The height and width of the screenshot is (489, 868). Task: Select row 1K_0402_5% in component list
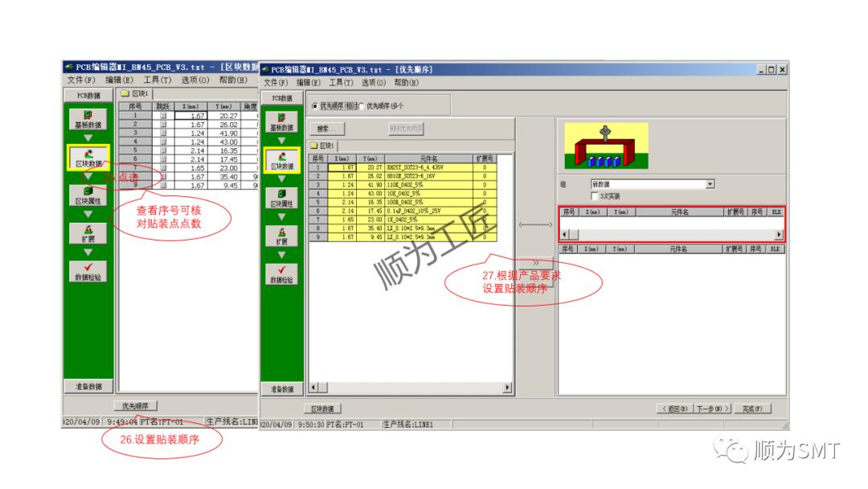coord(403,220)
